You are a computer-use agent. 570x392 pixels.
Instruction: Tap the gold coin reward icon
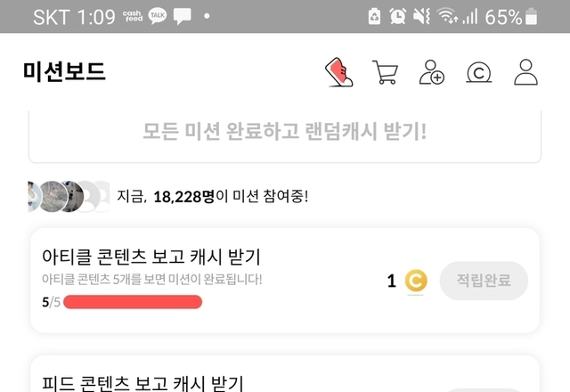[x=415, y=282]
